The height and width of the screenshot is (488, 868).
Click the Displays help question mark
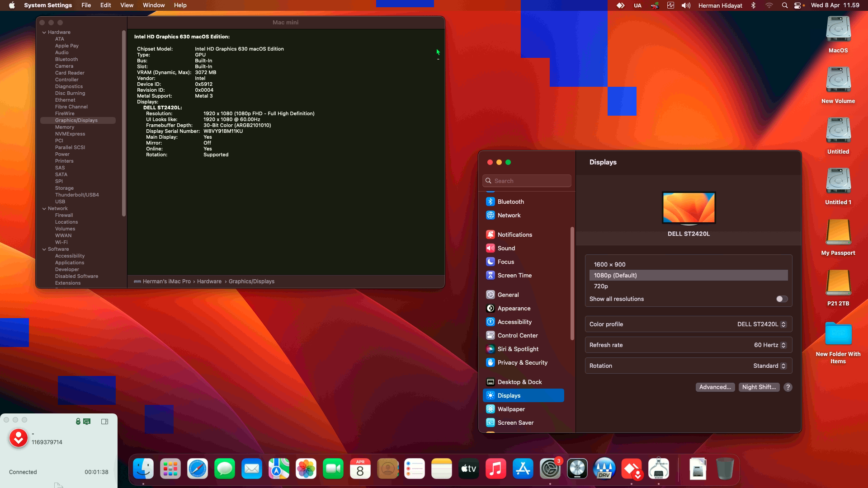pos(788,387)
